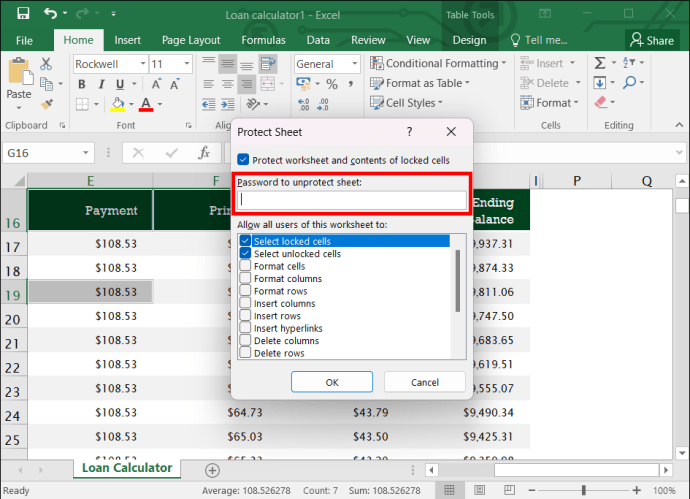The height and width of the screenshot is (499, 690).
Task: Open the Rockwell font name dropdown
Action: (x=143, y=64)
